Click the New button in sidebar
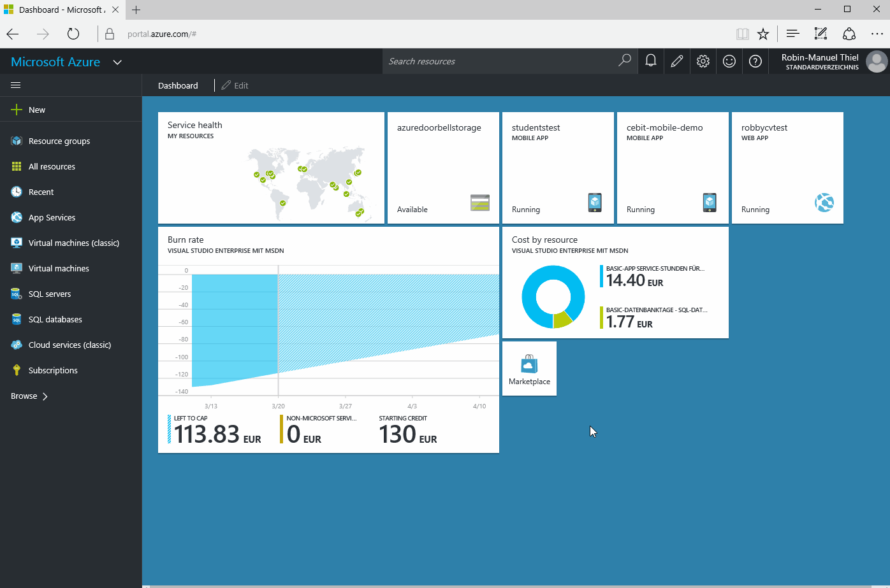 36,110
